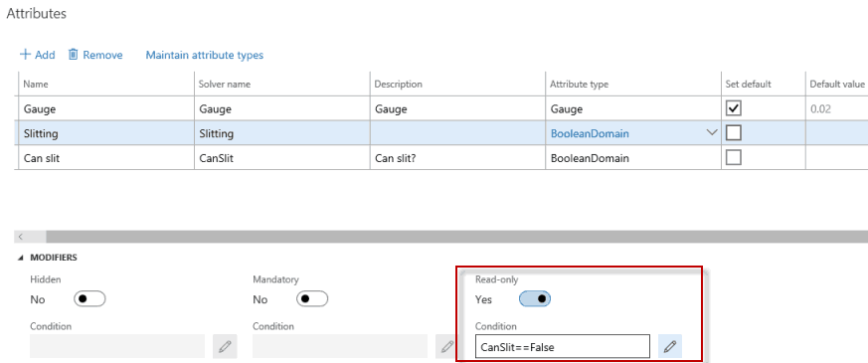The image size is (868, 363).
Task: Click BooleanDomain in Can slit row
Action: (632, 158)
